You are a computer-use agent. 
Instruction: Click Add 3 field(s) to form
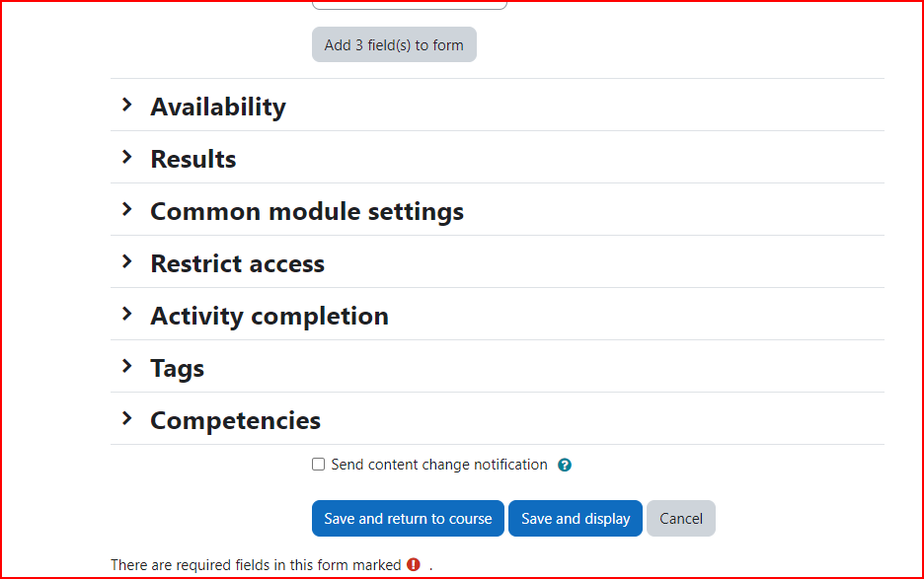pos(394,44)
